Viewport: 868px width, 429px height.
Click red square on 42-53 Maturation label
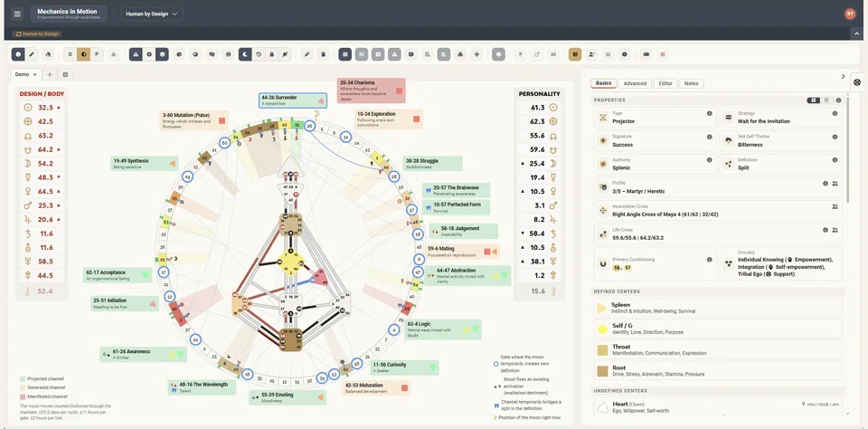click(x=405, y=388)
